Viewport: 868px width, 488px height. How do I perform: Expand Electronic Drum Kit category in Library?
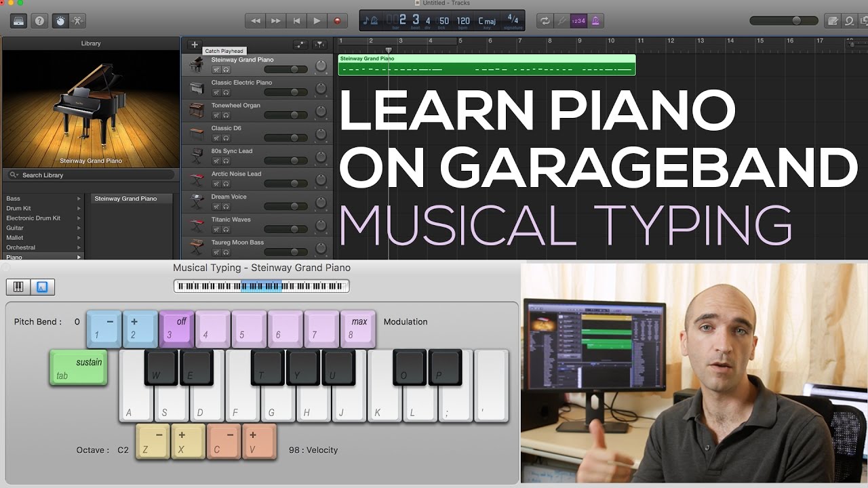(x=43, y=218)
